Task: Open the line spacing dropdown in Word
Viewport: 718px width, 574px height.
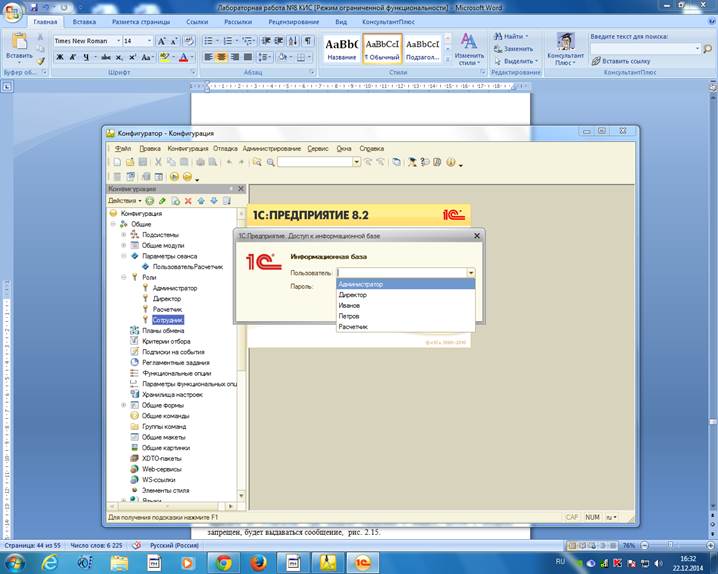Action: [x=265, y=57]
